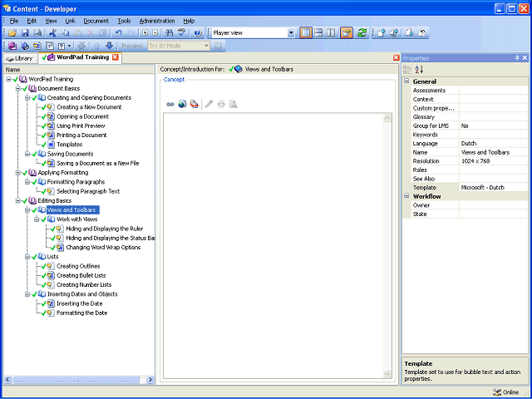Image resolution: width=532 pixels, height=399 pixels.
Task: Open Help with the question mark icon
Action: [x=198, y=33]
